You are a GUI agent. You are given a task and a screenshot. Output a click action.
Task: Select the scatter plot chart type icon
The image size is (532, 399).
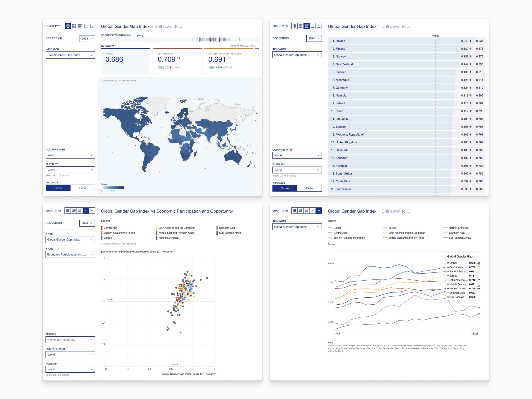(86, 26)
